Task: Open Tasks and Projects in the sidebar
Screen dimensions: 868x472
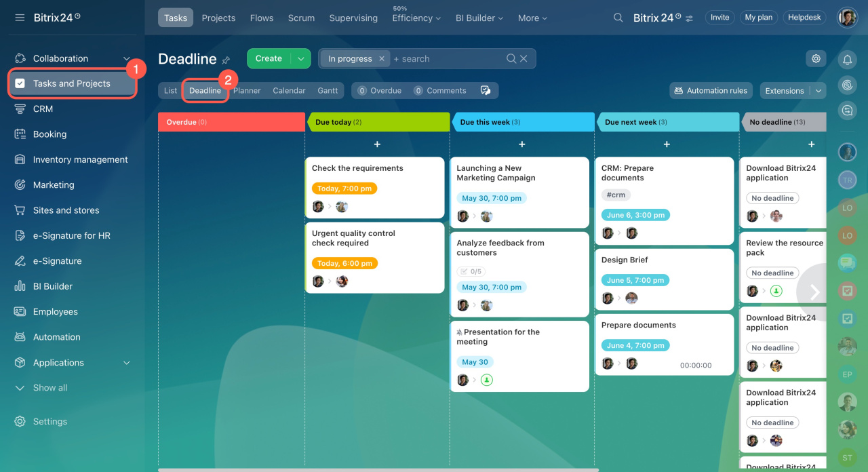Action: point(73,83)
